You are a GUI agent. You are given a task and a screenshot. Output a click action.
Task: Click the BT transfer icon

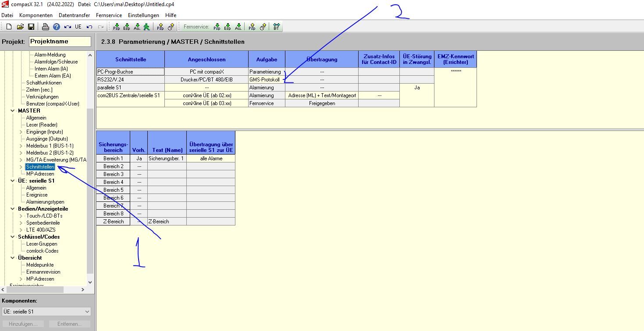tap(276, 27)
